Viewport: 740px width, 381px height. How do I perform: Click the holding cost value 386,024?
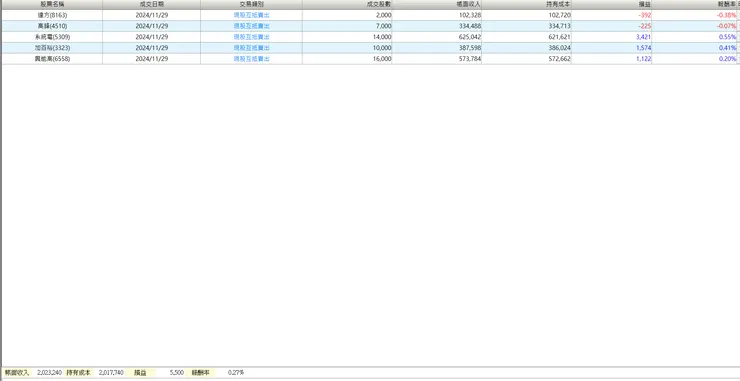point(560,48)
